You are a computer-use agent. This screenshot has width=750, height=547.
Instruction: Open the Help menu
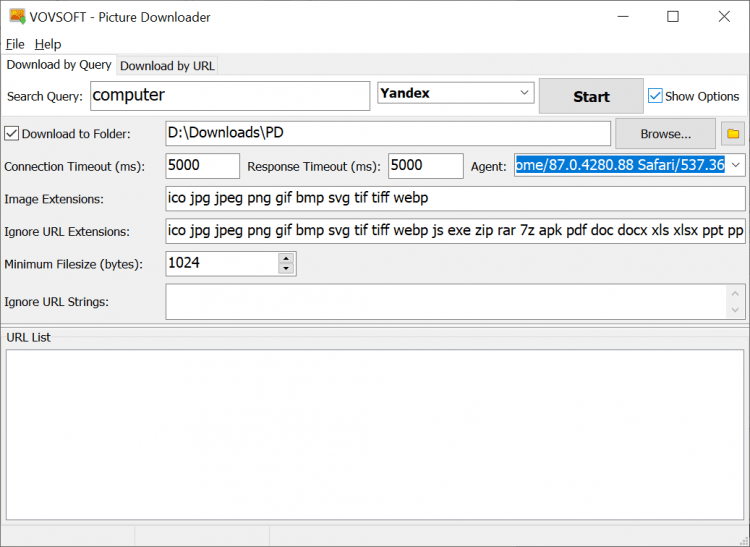47,44
